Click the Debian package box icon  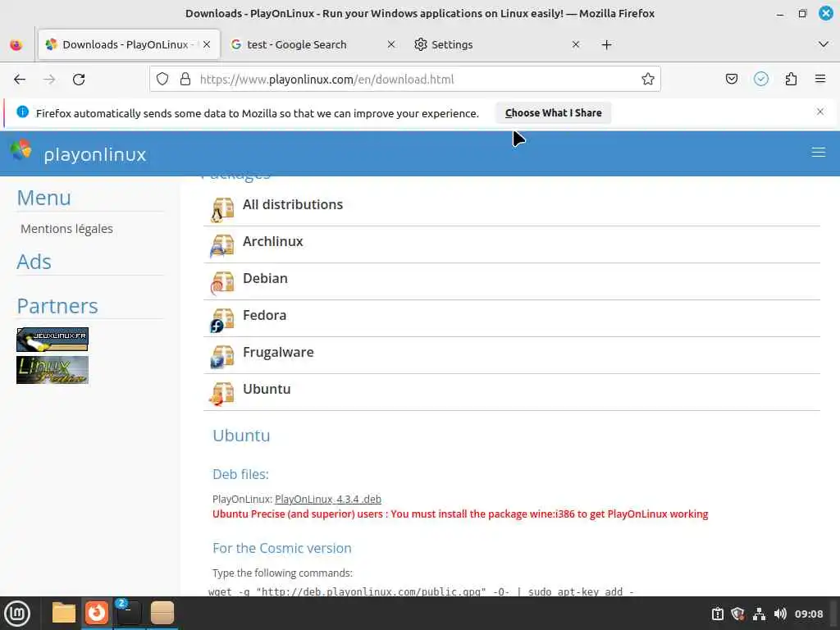pyautogui.click(x=222, y=283)
